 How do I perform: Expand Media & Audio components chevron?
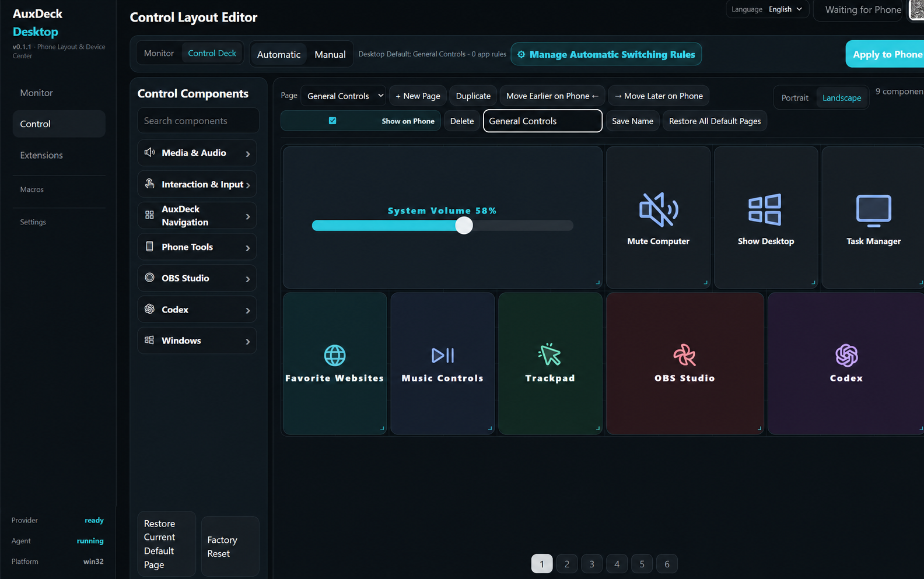click(x=248, y=154)
